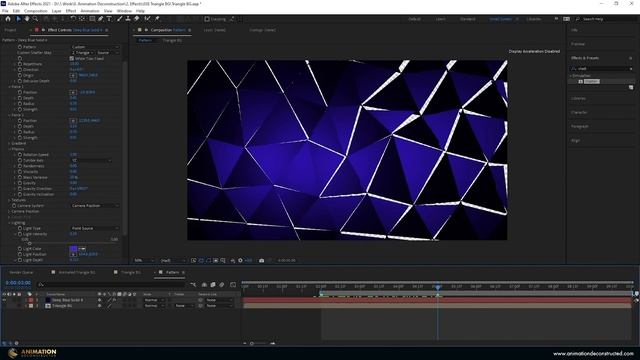Toggle stopwatch for Light Color property
The height and width of the screenshot is (360, 640).
20,249
